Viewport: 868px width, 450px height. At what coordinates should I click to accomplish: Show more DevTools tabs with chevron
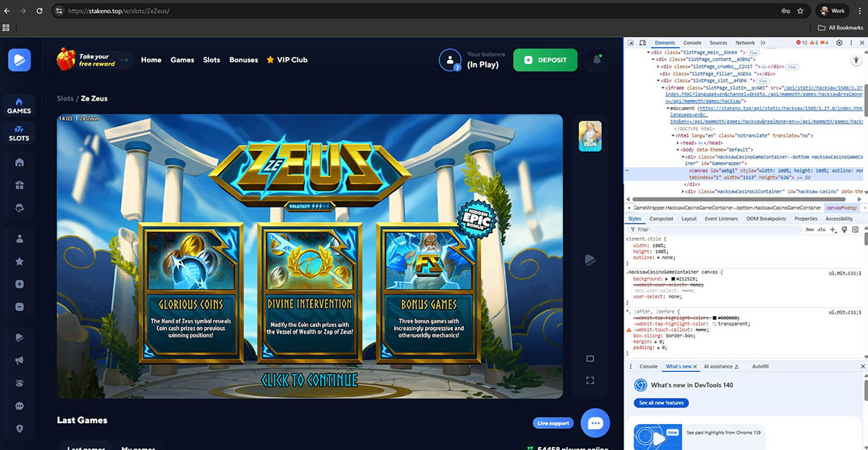[x=762, y=43]
